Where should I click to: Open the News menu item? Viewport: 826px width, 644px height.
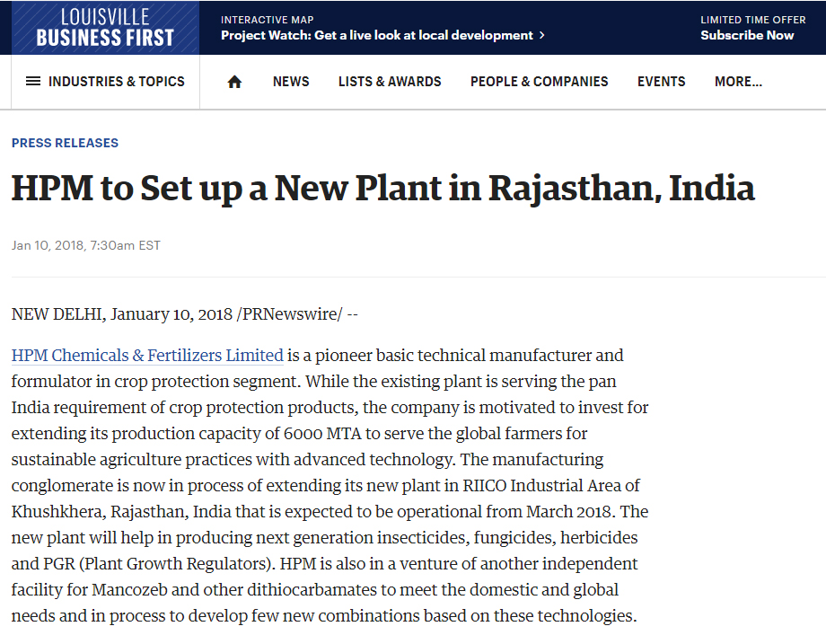tap(291, 82)
